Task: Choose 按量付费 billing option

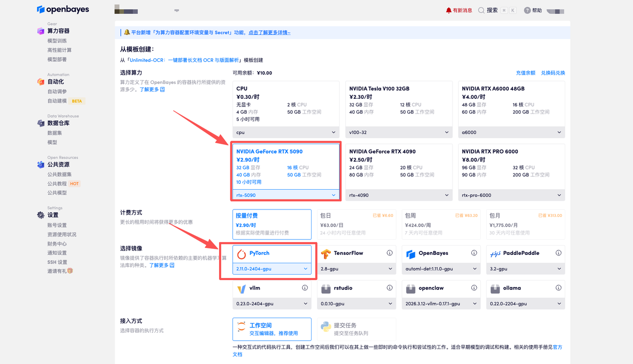Action: click(x=272, y=224)
